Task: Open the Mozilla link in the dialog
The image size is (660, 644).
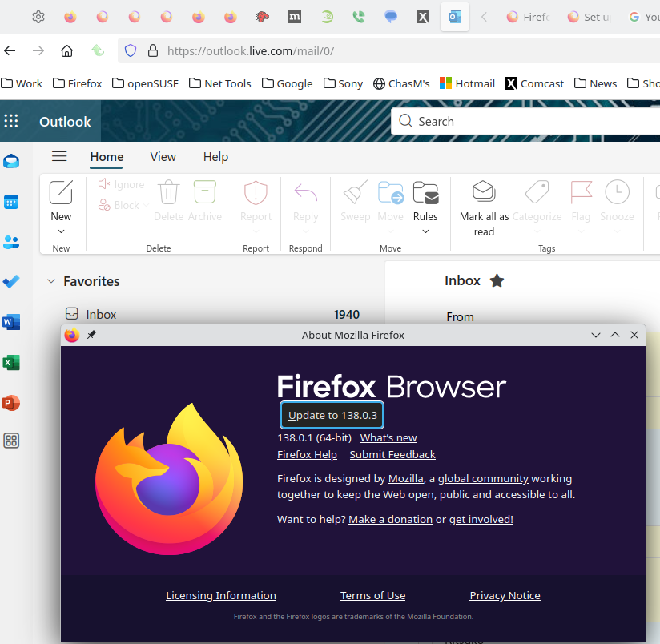Action: 406,478
